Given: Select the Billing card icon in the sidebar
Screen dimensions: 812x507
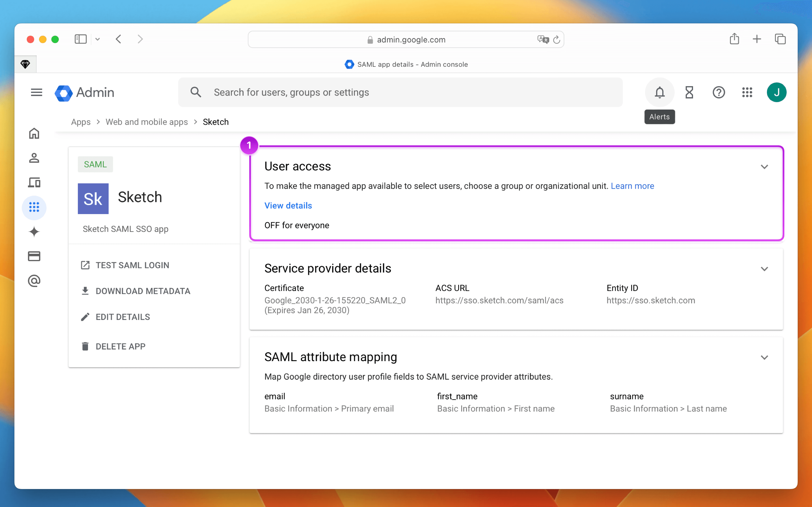Looking at the screenshot, I should click(34, 256).
